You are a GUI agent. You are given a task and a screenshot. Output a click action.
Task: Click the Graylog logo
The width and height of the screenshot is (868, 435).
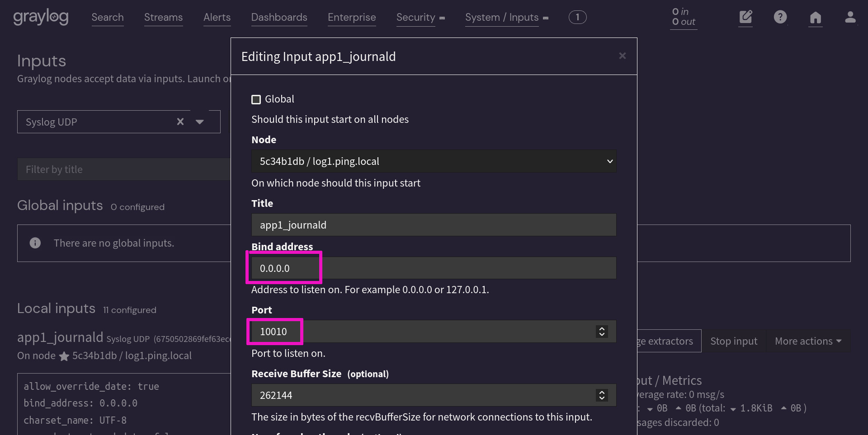coord(41,17)
